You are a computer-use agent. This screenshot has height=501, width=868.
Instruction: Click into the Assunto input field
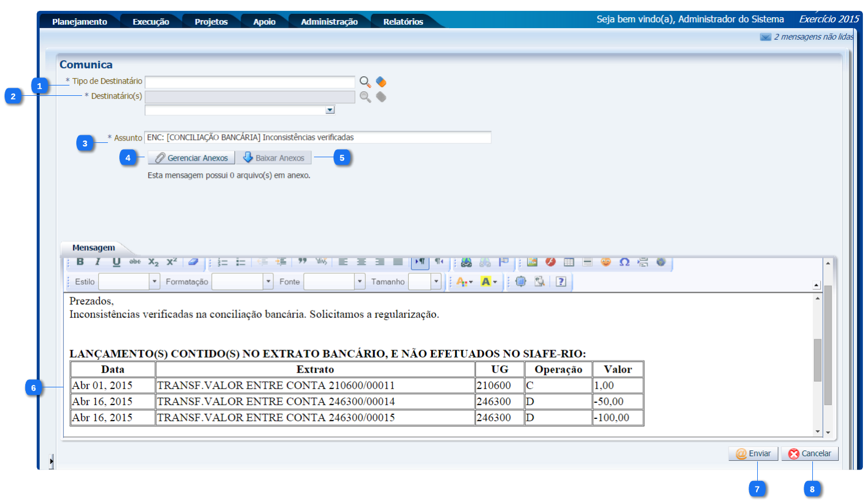coord(317,137)
